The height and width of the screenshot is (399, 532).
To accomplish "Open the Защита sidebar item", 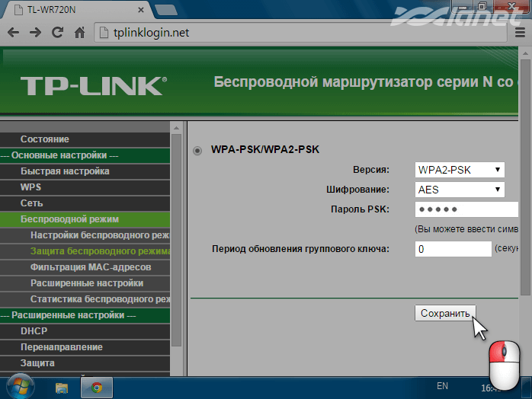I will coord(85,363).
